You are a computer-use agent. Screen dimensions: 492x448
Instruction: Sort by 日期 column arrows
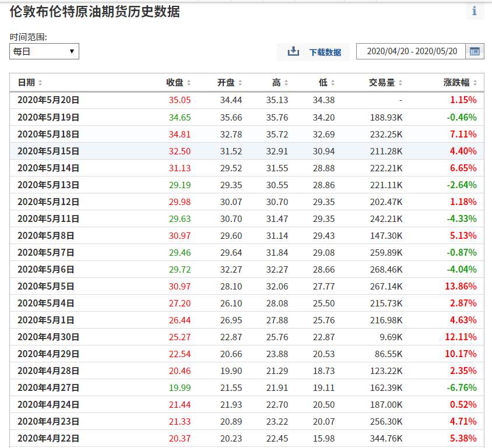coord(40,83)
